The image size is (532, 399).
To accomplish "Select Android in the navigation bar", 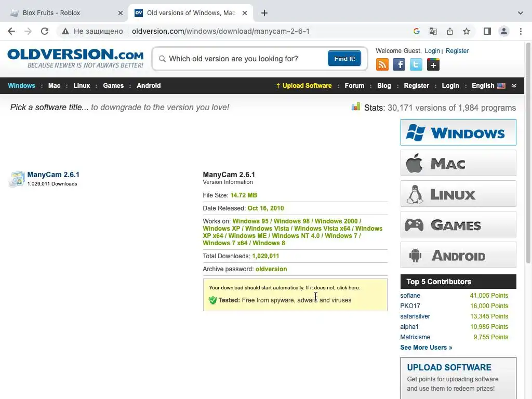I will coord(149,86).
